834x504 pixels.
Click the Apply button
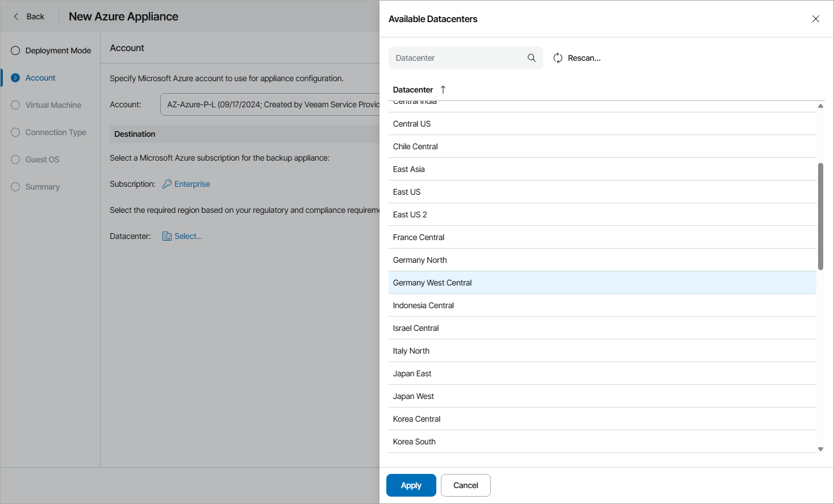pyautogui.click(x=411, y=485)
